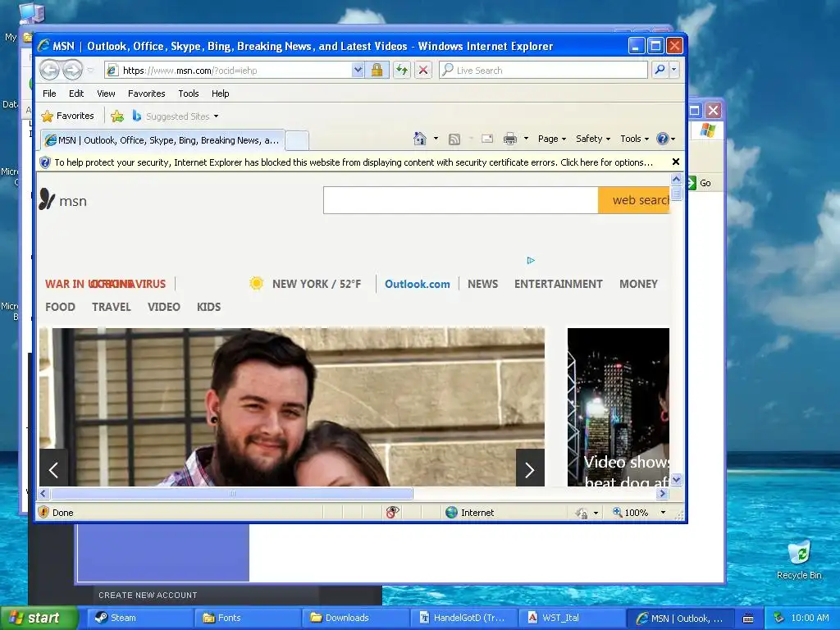Click the magnifier search button
This screenshot has height=630, width=840.
pyautogui.click(x=660, y=70)
